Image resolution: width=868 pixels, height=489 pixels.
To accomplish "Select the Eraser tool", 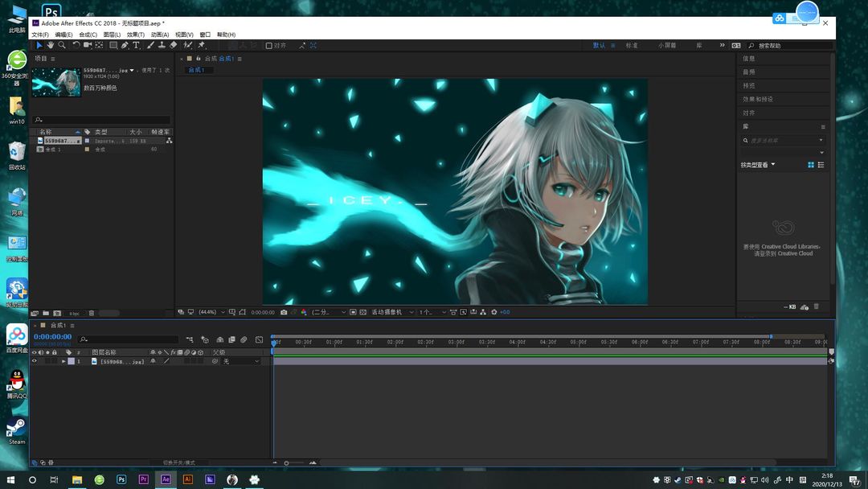I will tap(174, 45).
